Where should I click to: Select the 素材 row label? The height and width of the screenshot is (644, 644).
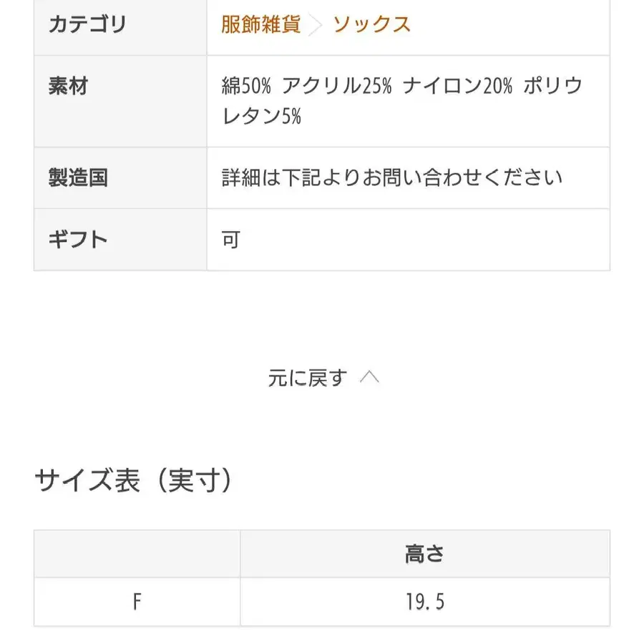[x=68, y=87]
